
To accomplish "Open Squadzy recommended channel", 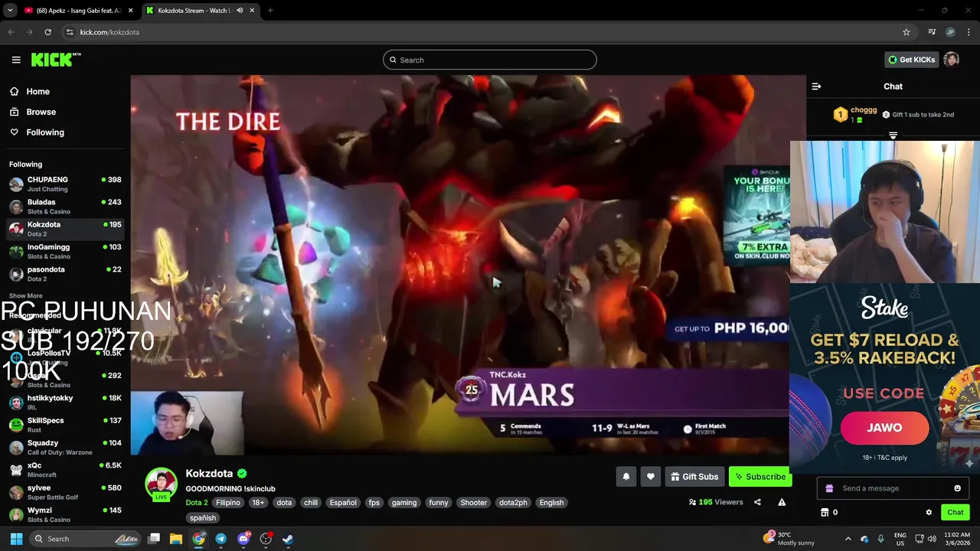I will 65,447.
